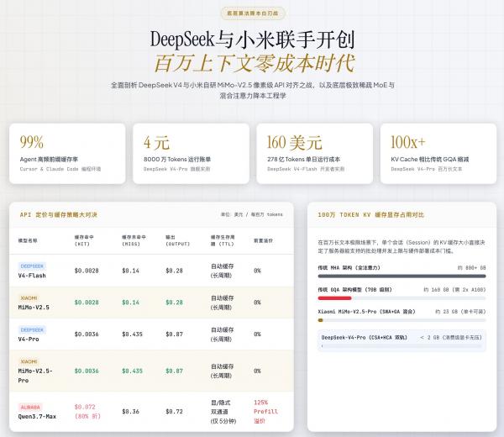Click the '4 元' statistic

156,142
